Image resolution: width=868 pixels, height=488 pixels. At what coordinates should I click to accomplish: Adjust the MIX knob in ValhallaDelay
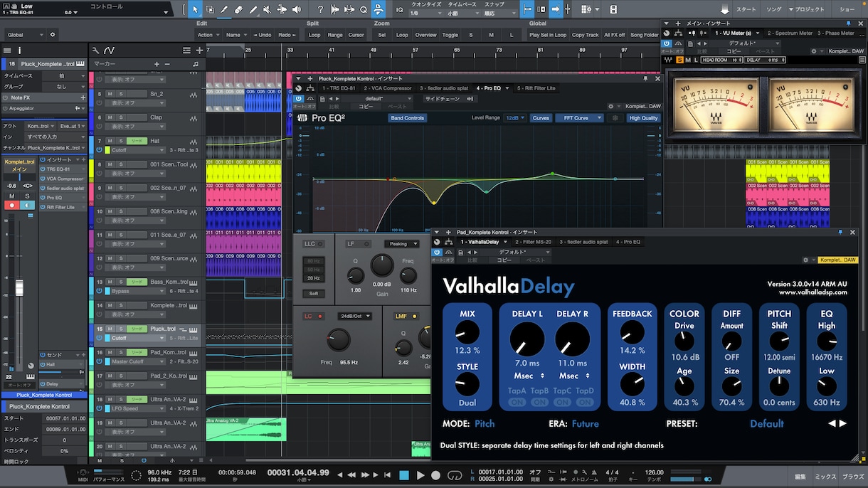tap(467, 331)
